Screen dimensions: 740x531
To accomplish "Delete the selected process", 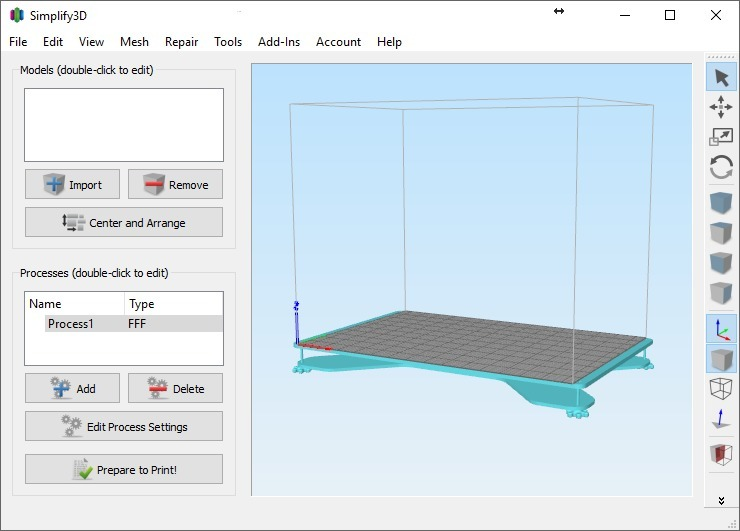I will tap(175, 388).
